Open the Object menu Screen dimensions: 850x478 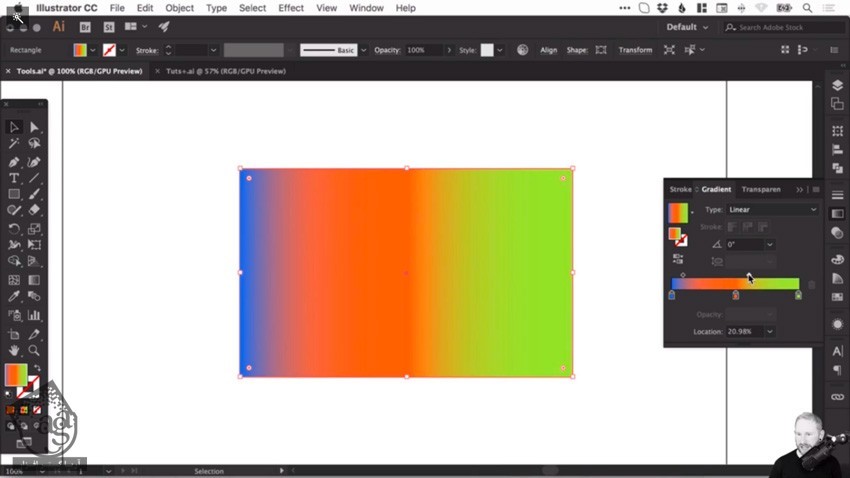179,8
